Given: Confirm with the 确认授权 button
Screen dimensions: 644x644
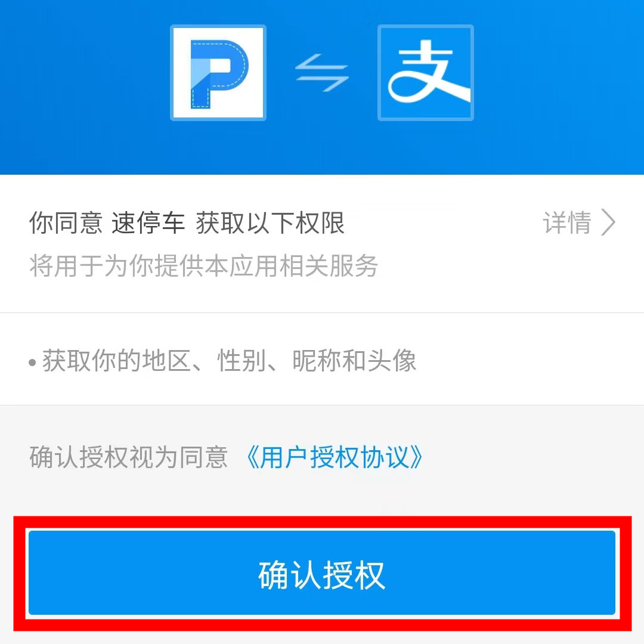Looking at the screenshot, I should [x=322, y=573].
